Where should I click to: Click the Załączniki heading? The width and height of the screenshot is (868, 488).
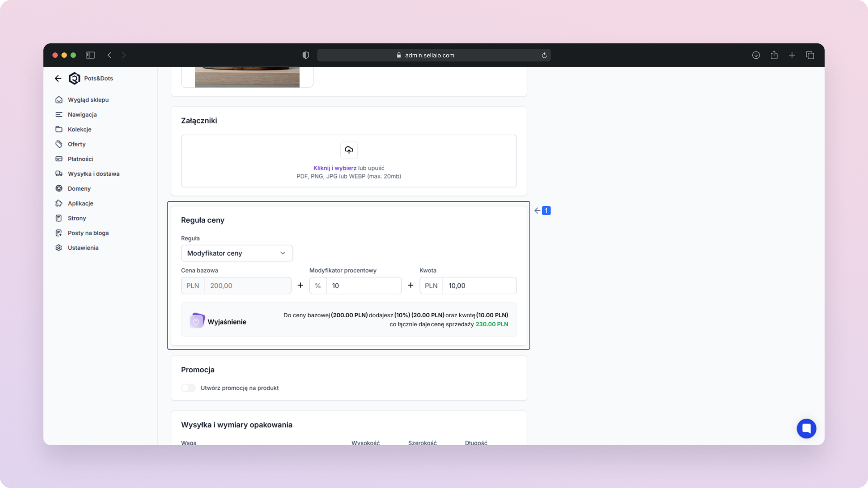click(199, 121)
